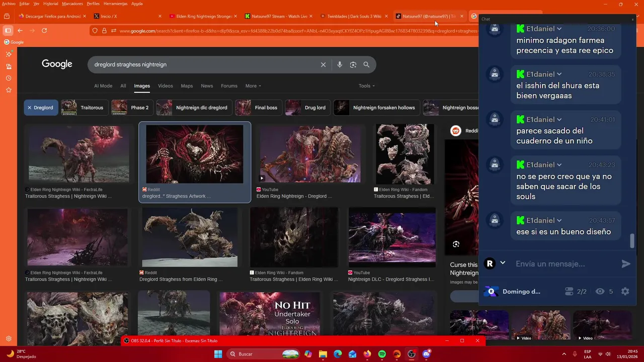Toggle the 2/2 switches icon in chat
Viewport: 644px width, 362px height.
pyautogui.click(x=569, y=291)
